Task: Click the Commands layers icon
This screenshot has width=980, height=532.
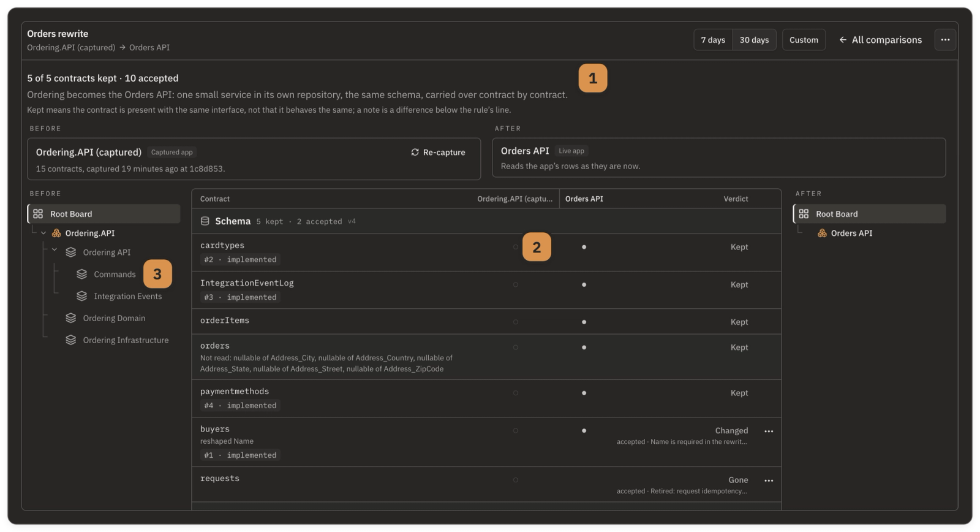Action: pos(81,275)
